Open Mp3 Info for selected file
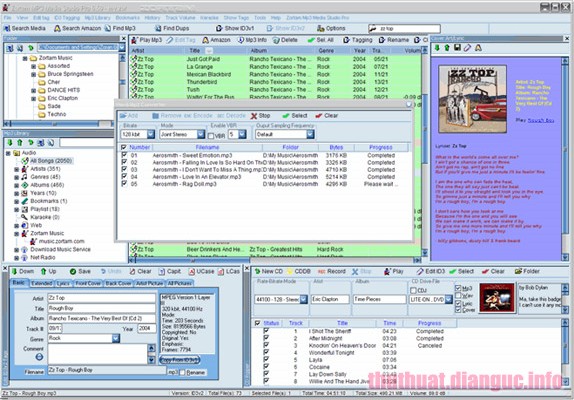The image size is (574, 400). [252, 40]
